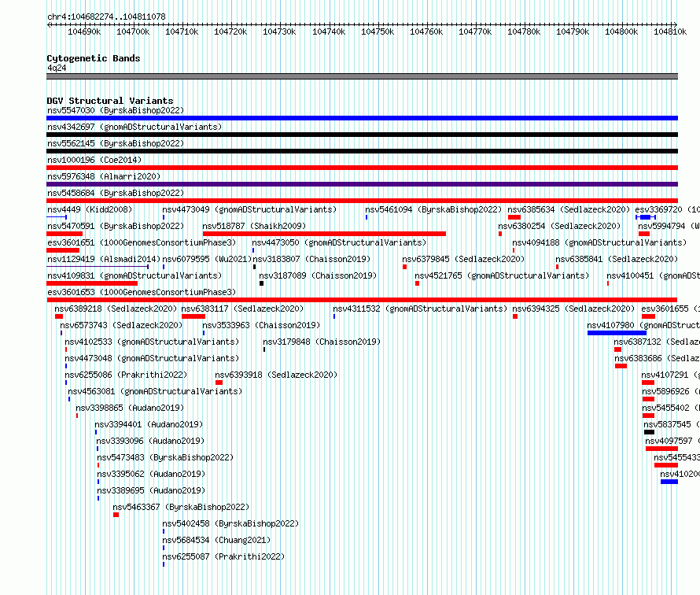Open nsv4102533 gnomAD variant label
Image resolution: width=700 pixels, height=595 pixels.
(152, 342)
